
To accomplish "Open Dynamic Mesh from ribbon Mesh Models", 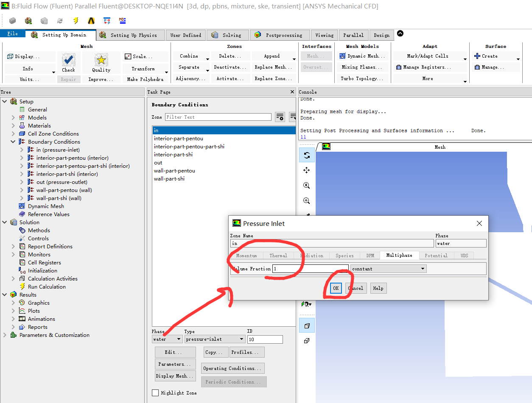I will tap(363, 56).
